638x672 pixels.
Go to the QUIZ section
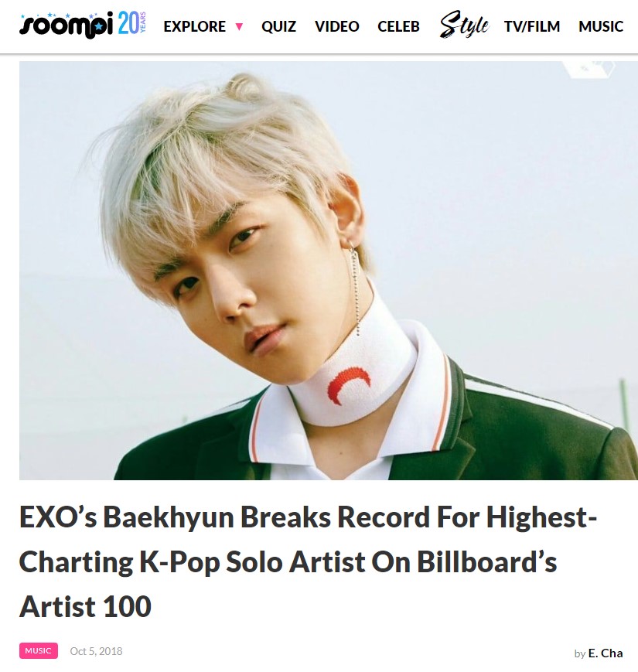278,26
